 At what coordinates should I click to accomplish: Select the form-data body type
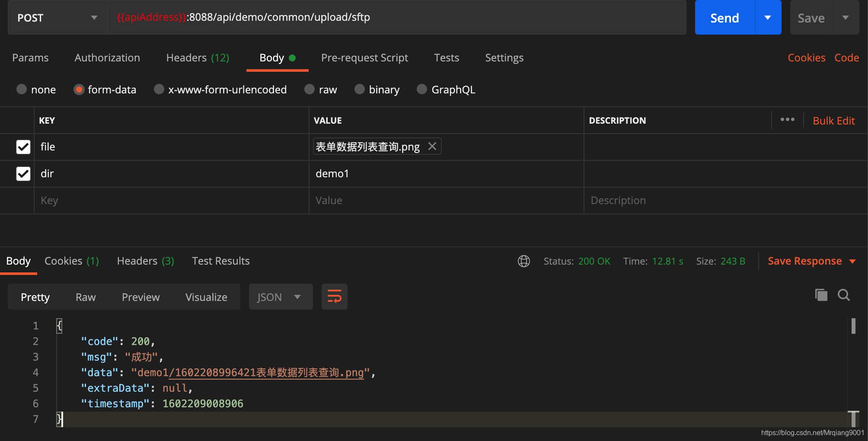pyautogui.click(x=79, y=89)
